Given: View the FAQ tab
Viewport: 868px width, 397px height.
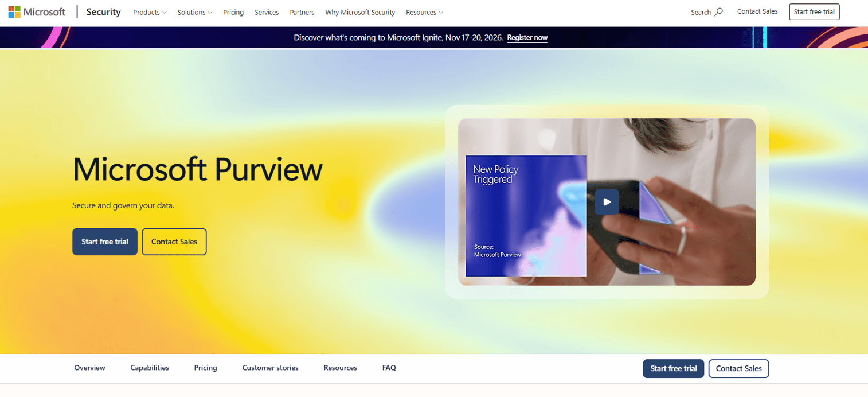Looking at the screenshot, I should pyautogui.click(x=389, y=368).
